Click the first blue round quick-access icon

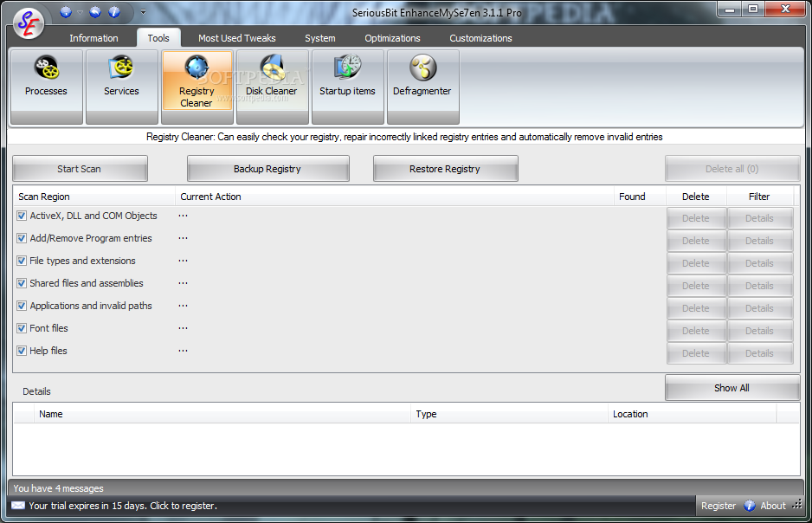(x=66, y=12)
